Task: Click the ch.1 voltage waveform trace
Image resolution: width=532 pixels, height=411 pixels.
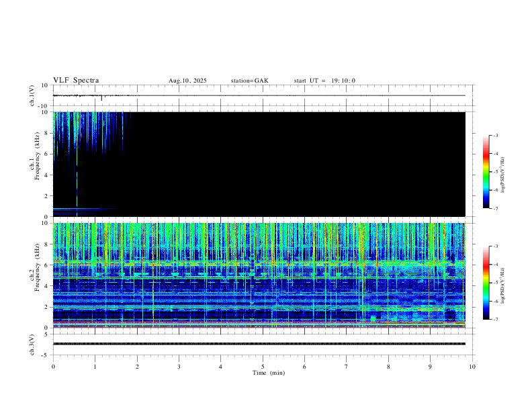Action: [259, 95]
